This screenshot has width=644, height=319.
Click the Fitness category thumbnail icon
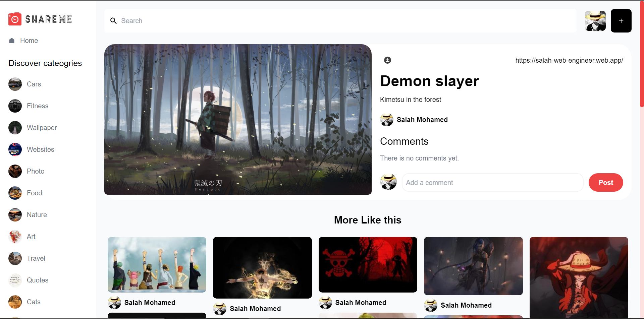coord(15,106)
